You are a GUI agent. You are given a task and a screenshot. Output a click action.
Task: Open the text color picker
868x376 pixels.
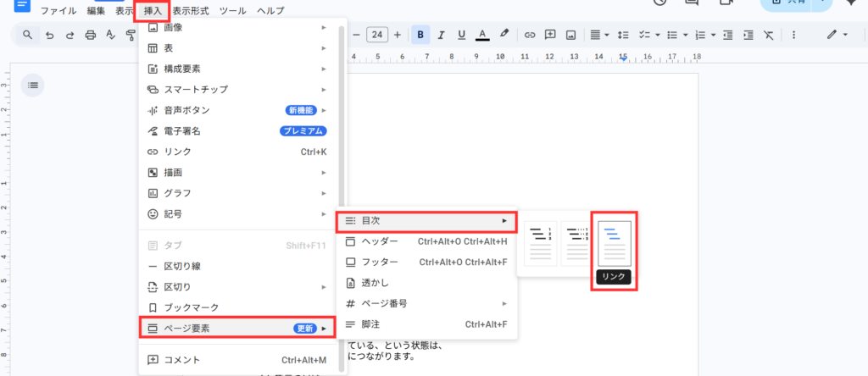click(482, 35)
